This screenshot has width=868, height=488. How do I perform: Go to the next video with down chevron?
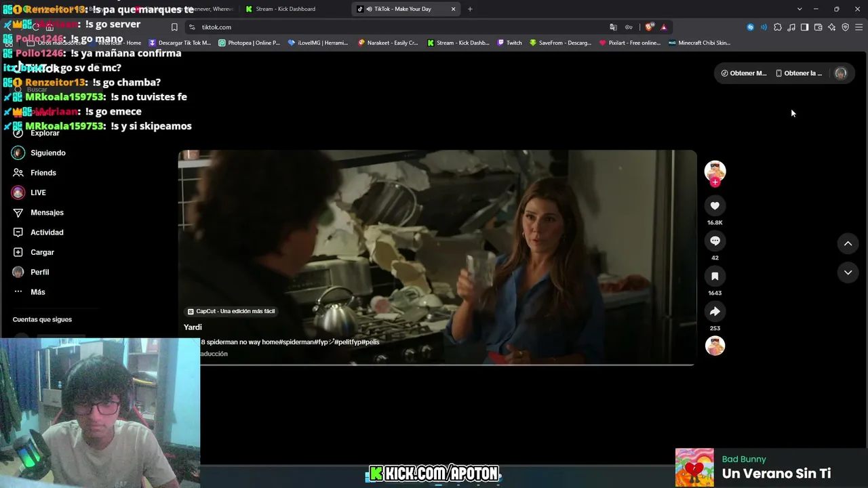[848, 272]
